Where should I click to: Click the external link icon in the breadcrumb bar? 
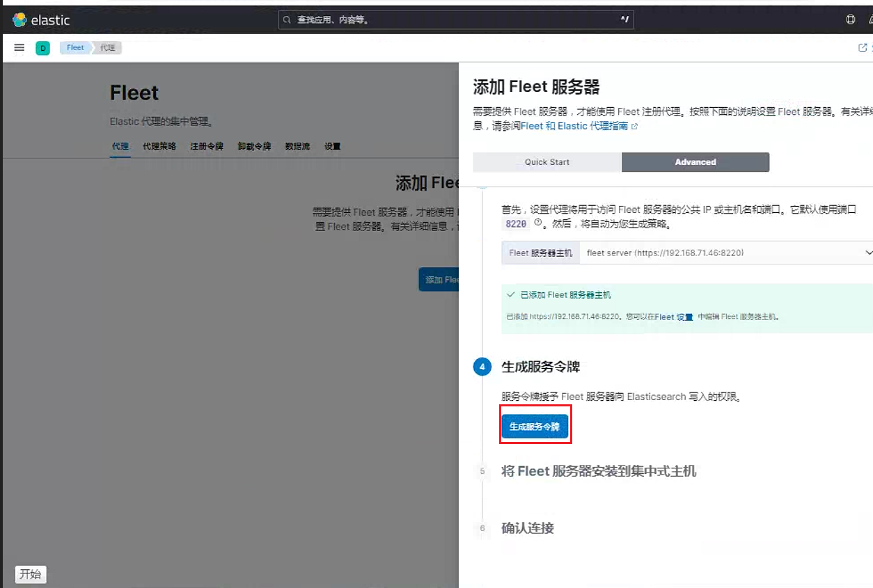coord(863,48)
